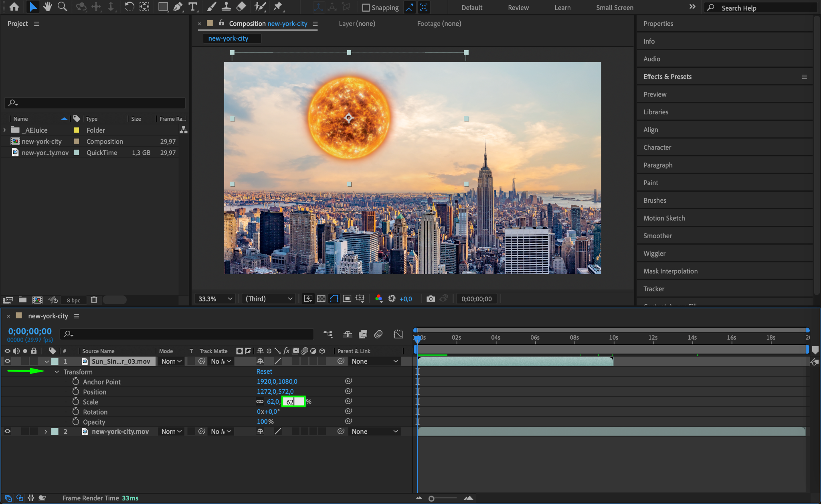Switch to the Review workspace

(x=518, y=8)
